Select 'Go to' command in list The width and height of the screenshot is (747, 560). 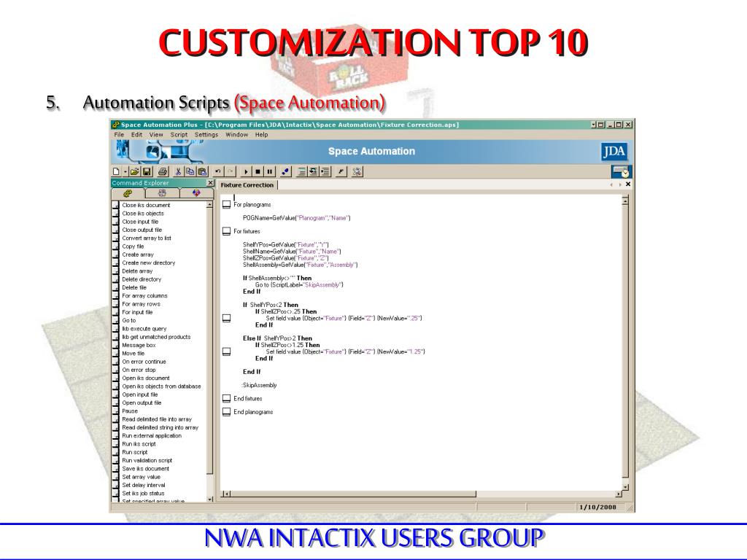(128, 321)
